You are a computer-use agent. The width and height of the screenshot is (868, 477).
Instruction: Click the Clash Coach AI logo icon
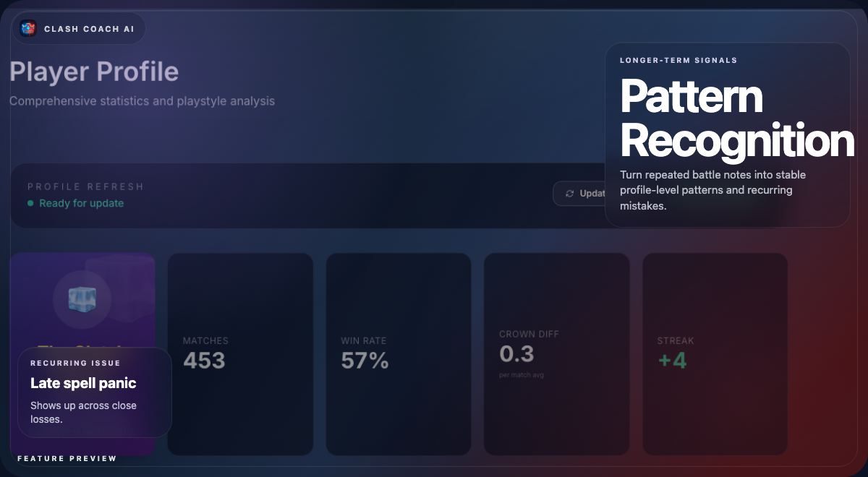29,28
